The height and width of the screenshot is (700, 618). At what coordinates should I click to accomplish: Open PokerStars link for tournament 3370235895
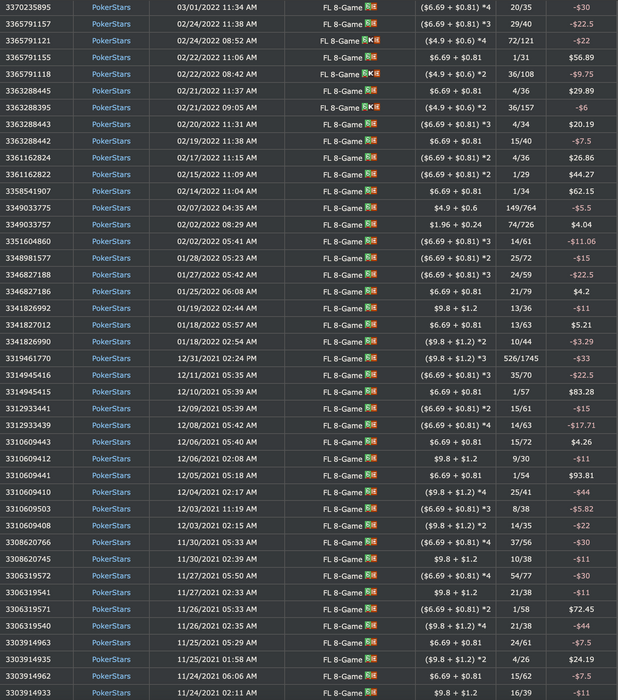click(x=111, y=7)
